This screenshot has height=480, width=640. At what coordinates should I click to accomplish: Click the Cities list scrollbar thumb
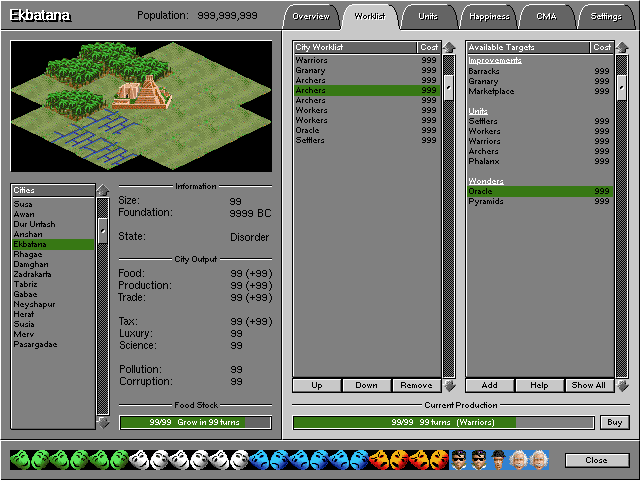click(x=103, y=231)
